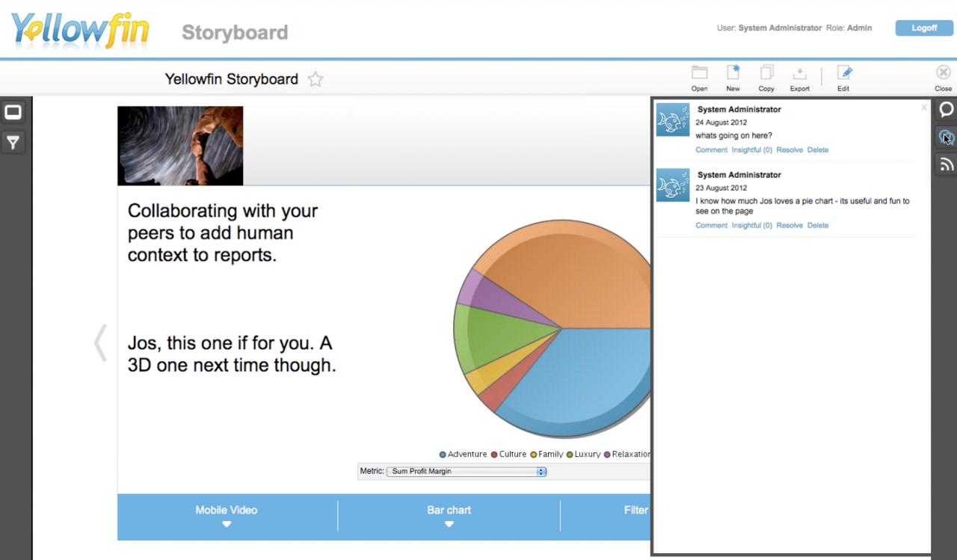
Task: Delete the 24 August 2012 comment
Action: [817, 150]
